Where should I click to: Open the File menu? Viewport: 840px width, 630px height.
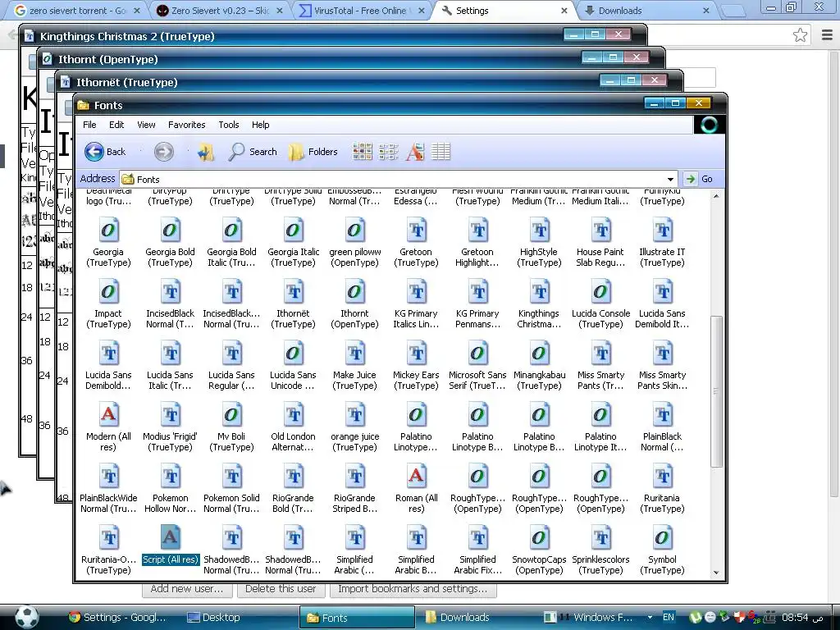coord(89,125)
